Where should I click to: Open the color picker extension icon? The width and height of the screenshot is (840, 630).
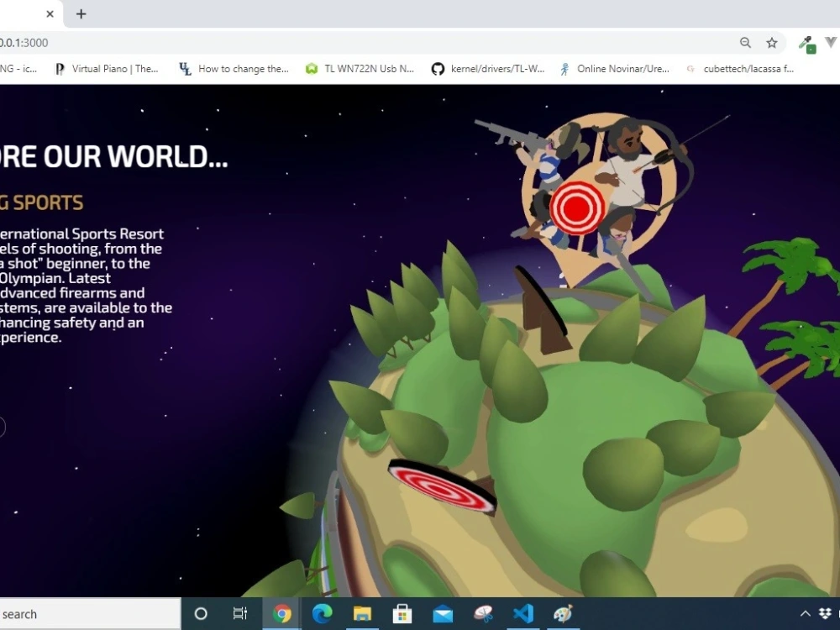click(806, 44)
